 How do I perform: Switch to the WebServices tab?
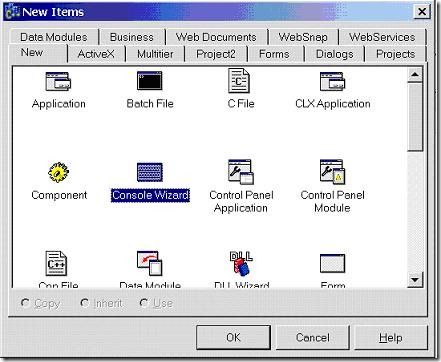[x=382, y=37]
